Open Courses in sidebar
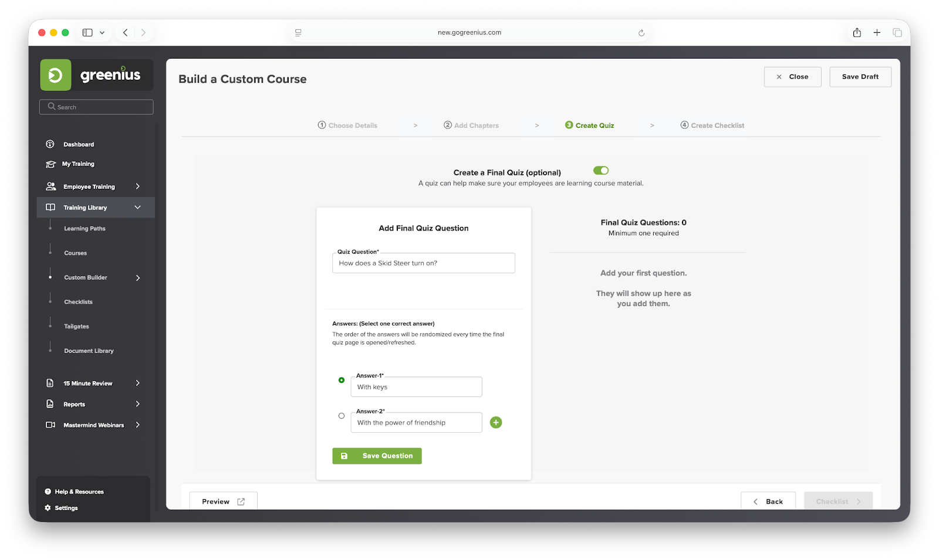Viewport: 939px width, 560px height. (76, 253)
